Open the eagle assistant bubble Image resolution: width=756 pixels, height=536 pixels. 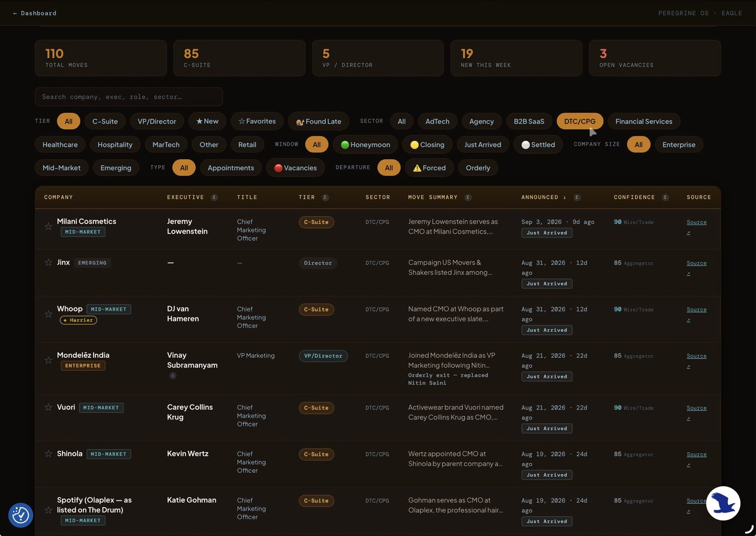(723, 504)
